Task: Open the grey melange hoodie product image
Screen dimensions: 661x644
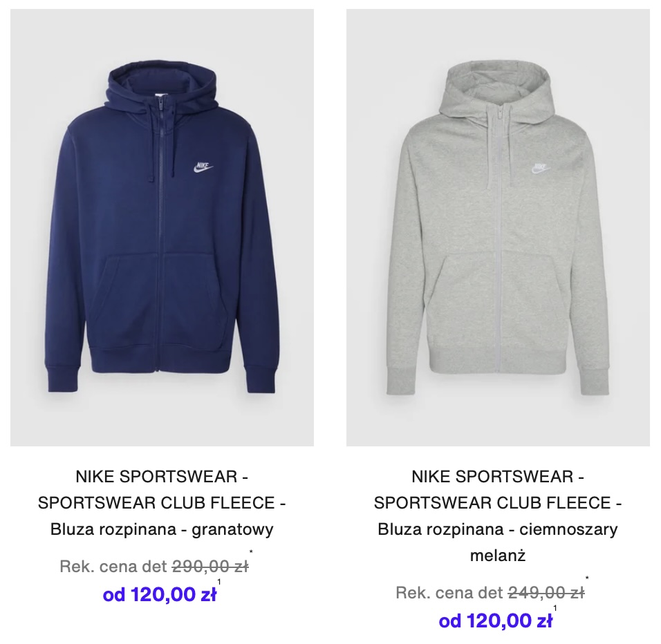Action: point(498,227)
